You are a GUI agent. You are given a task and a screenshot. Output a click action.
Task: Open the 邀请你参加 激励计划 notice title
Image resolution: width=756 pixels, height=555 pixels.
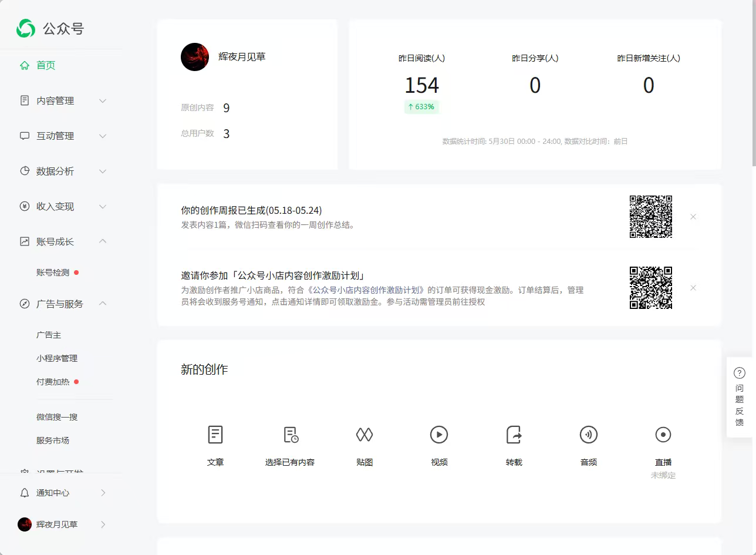(x=273, y=275)
